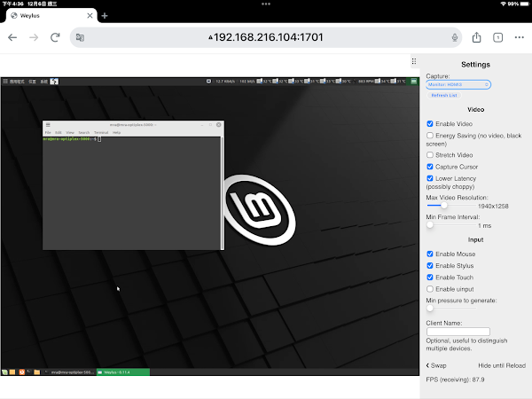Close the Weylus browser tab
Viewport: 532px width, 399px height.
[x=90, y=16]
